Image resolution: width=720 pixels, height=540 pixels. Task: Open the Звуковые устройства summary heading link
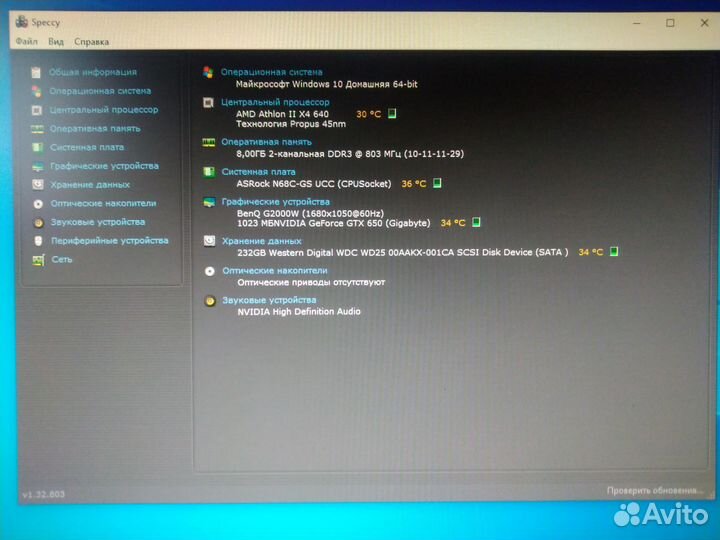point(270,300)
